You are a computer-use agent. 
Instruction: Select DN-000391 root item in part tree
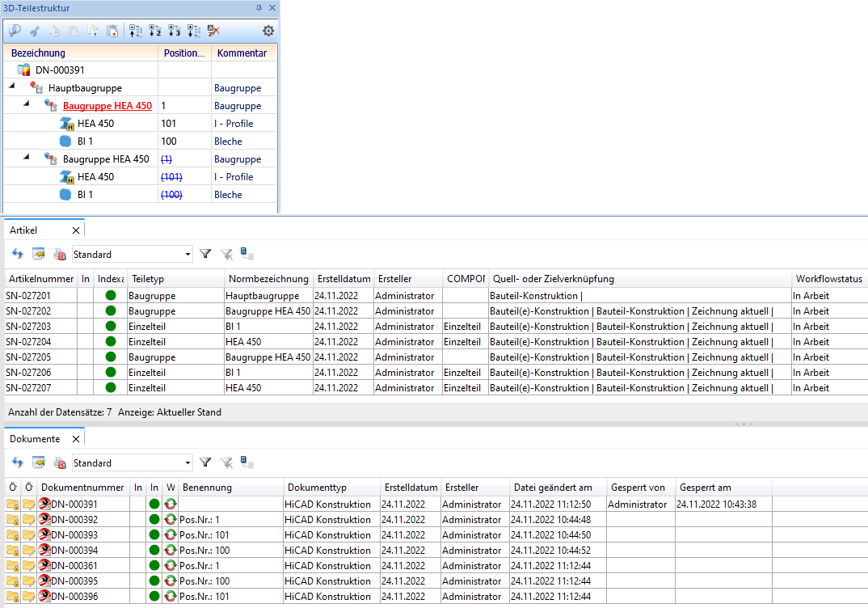(60, 70)
